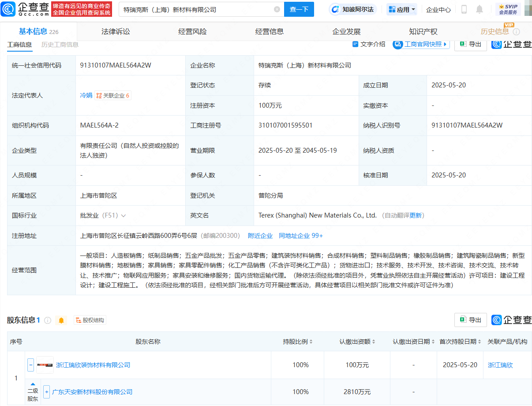
Task: Switch to the 法律诉讼 tab
Action: coord(116,31)
